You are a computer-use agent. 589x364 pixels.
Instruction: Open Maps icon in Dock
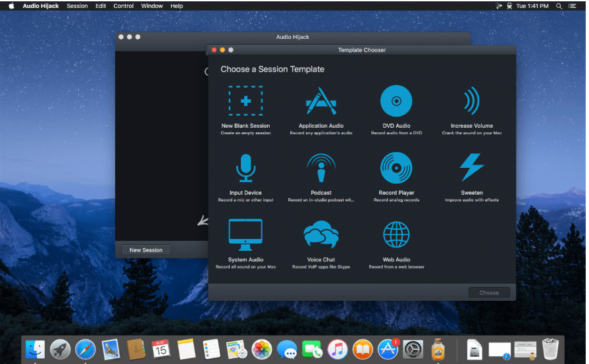[236, 350]
